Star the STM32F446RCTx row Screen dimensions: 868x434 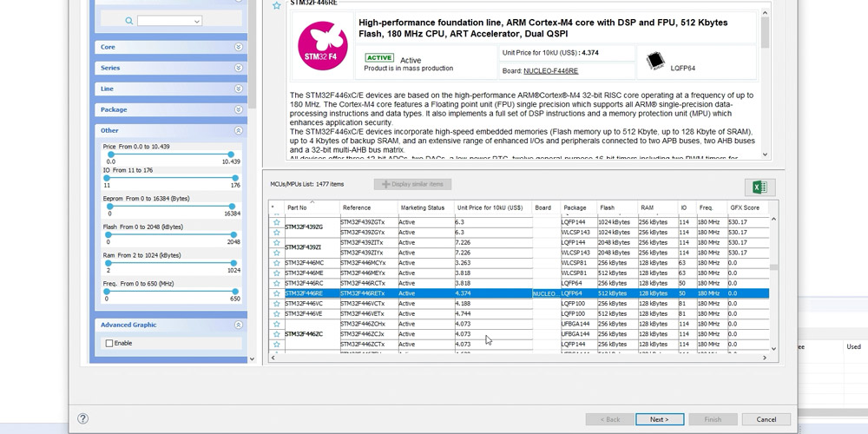[277, 284]
